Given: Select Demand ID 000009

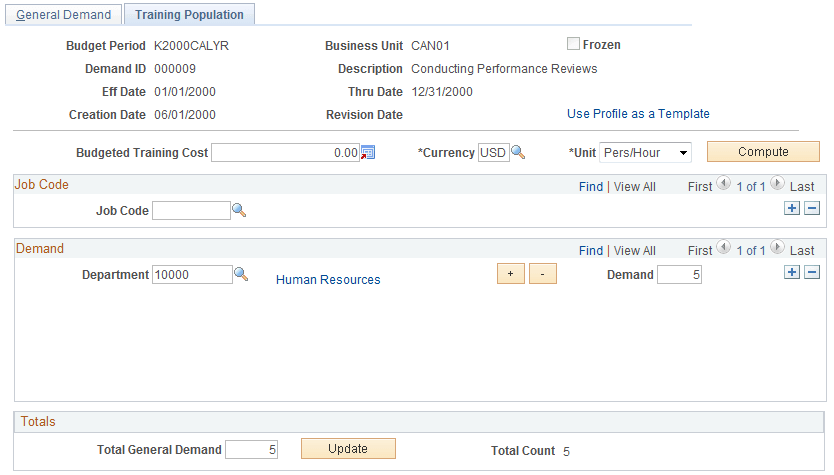Looking at the screenshot, I should click(175, 69).
